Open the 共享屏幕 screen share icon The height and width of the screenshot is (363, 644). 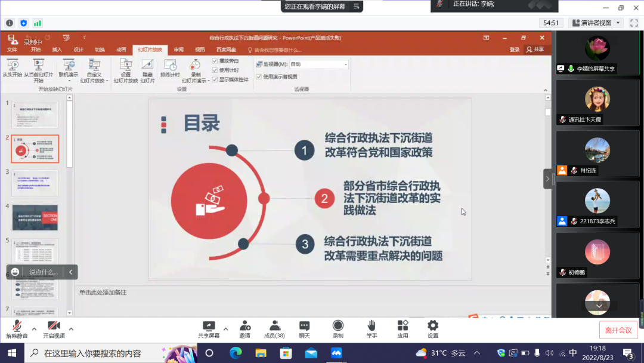(x=209, y=326)
